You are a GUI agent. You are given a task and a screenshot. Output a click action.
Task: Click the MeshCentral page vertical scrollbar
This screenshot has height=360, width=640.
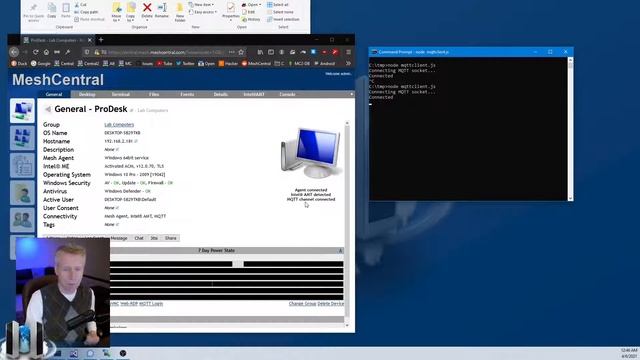tap(347, 224)
